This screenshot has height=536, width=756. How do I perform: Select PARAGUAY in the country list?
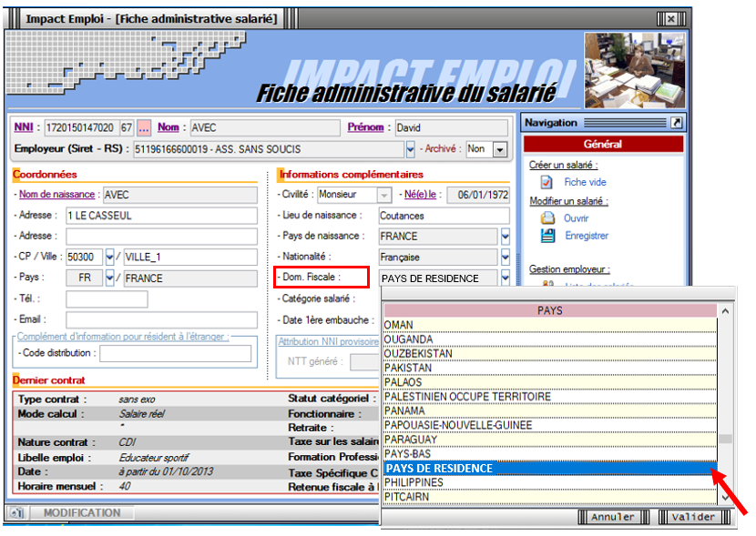point(549,440)
